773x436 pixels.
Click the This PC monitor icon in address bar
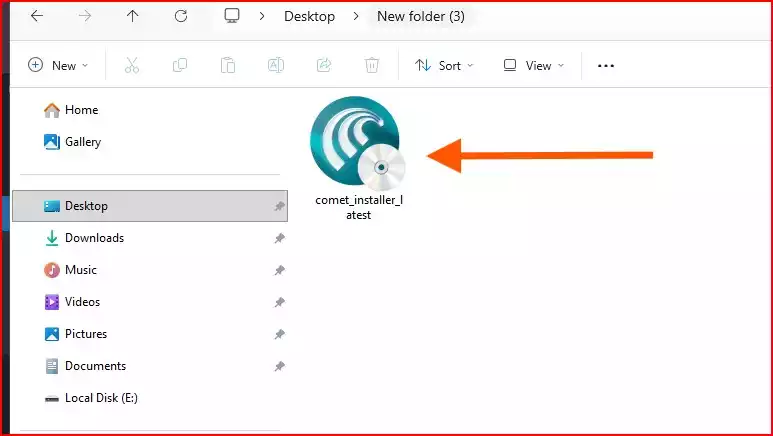[x=232, y=16]
